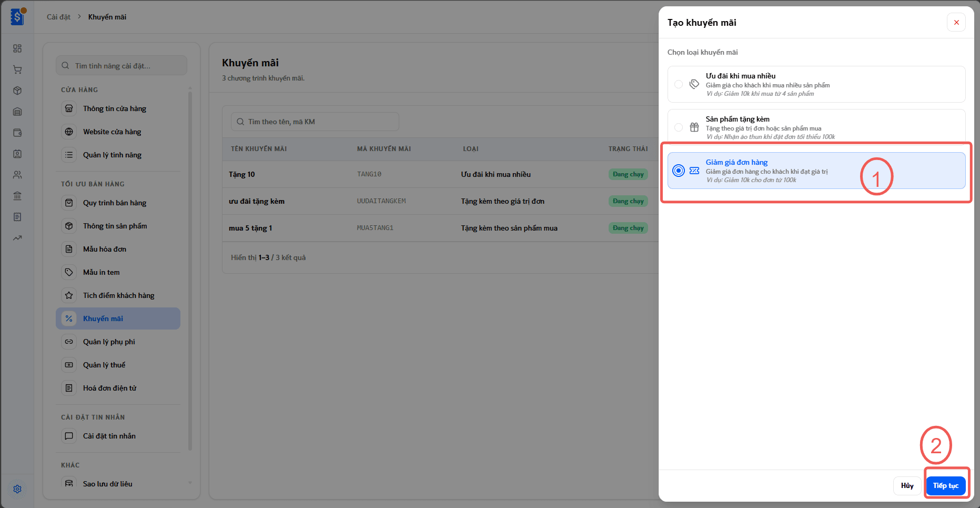Open the bank building icon in left rail
This screenshot has height=508, width=980.
17,196
